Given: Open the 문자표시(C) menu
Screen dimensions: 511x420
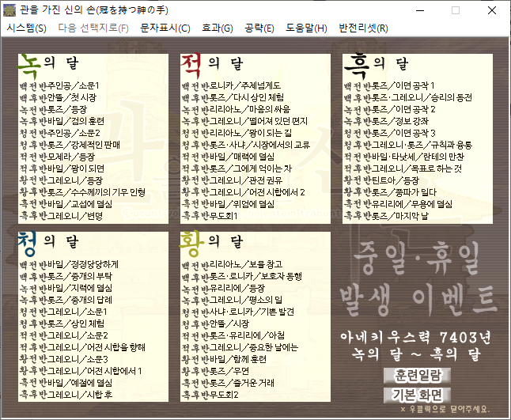Looking at the screenshot, I should 165,28.
